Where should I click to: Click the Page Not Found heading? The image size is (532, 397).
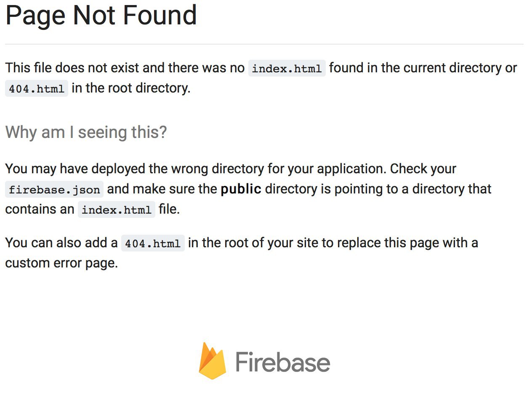coord(101,15)
